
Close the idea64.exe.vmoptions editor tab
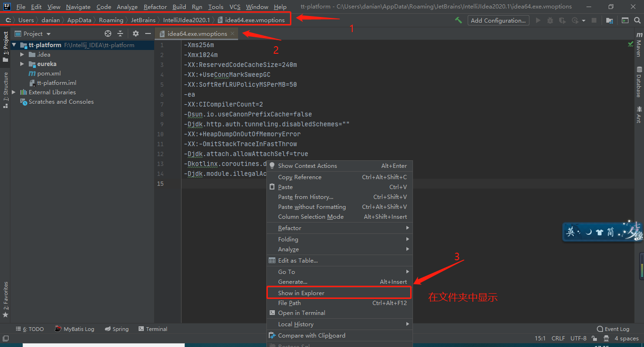[x=232, y=33]
